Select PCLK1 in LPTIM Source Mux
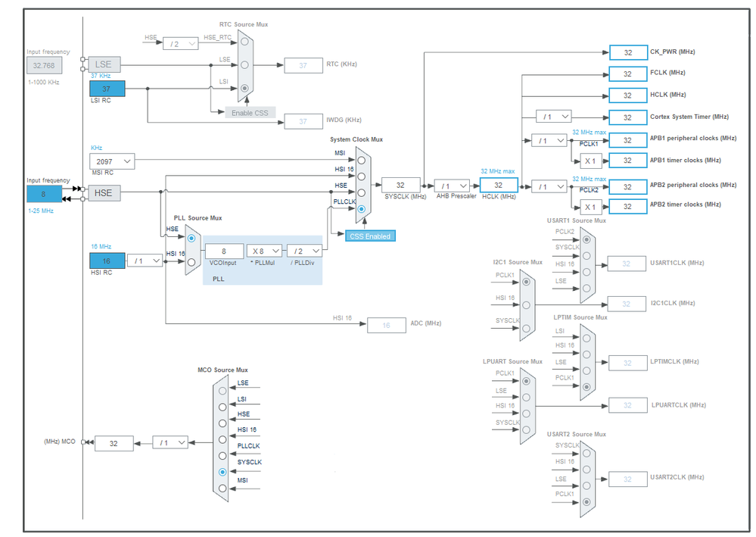 pyautogui.click(x=586, y=387)
